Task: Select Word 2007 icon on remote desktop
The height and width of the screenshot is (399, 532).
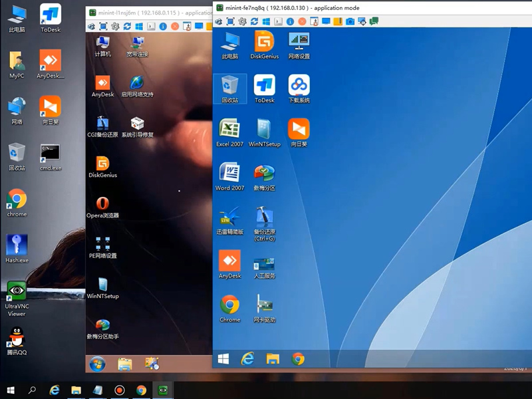Action: click(229, 176)
